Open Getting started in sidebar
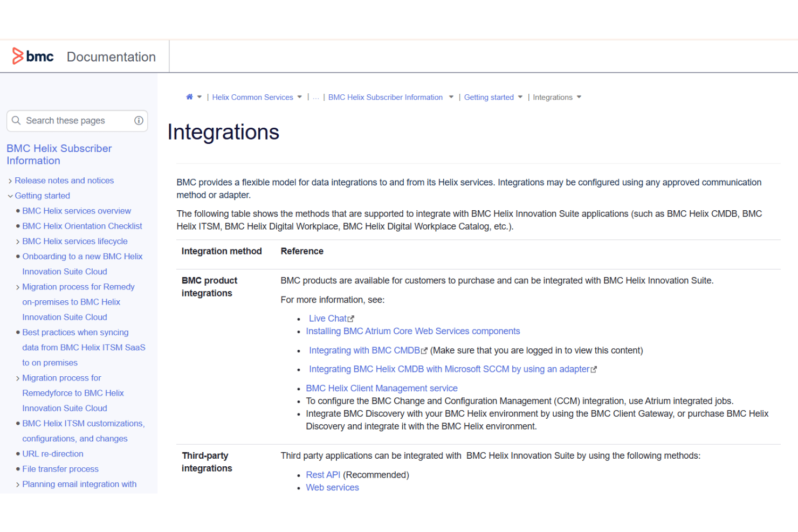The width and height of the screenshot is (798, 532). click(x=42, y=196)
